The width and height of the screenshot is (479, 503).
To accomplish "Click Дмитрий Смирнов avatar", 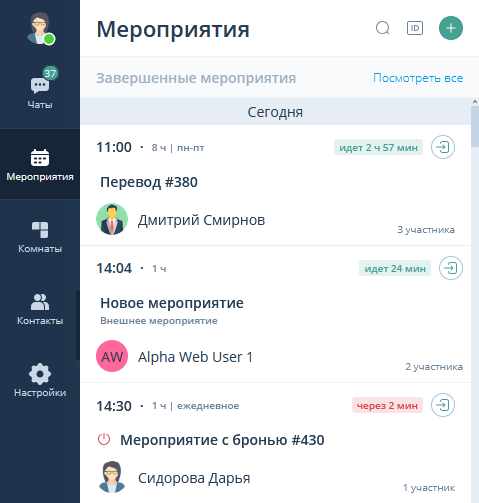I will [112, 219].
